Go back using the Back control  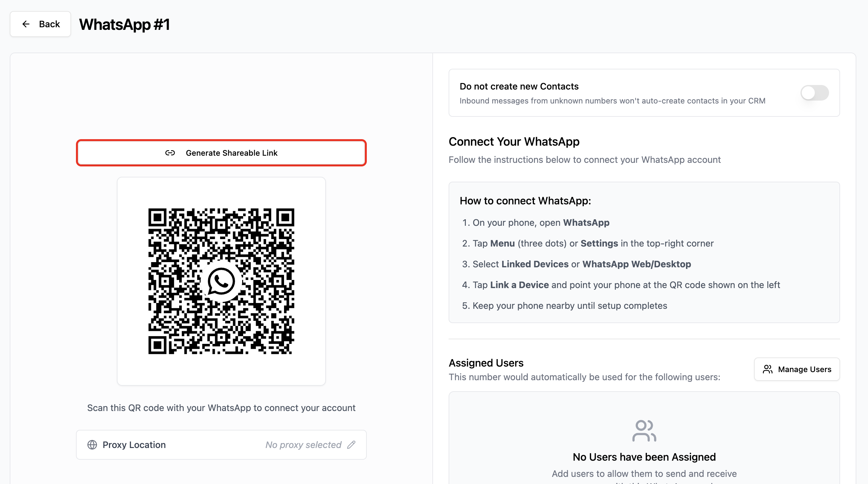pyautogui.click(x=40, y=24)
